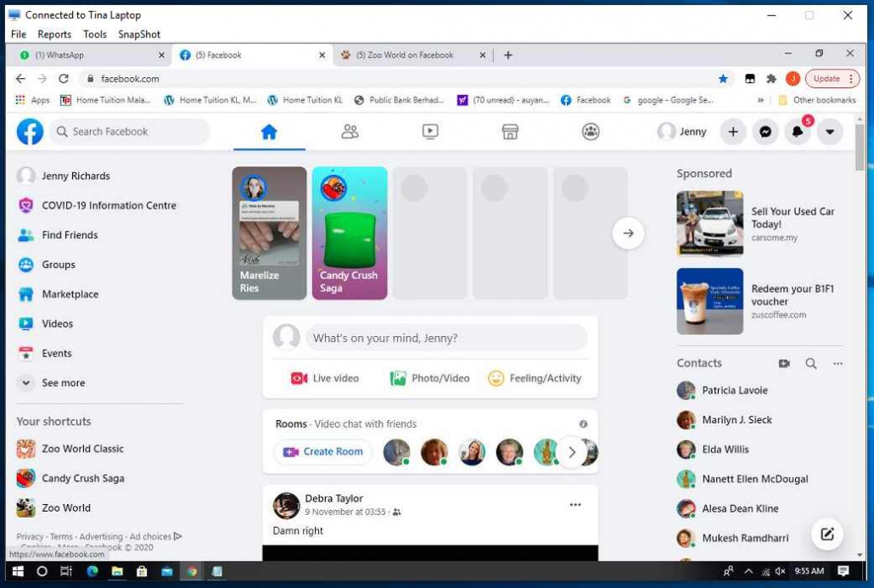Click the plus Create icon in the top bar
This screenshot has height=588, width=874.
[x=733, y=132]
